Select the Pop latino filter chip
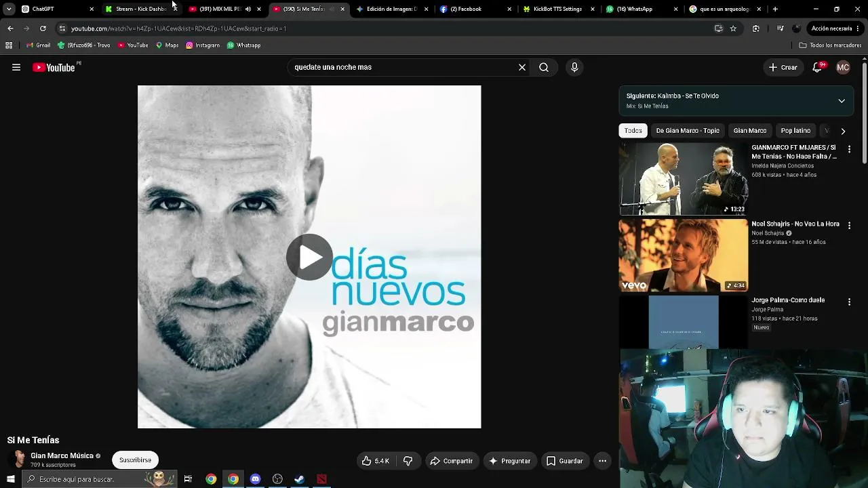Screen dimensions: 868x488 click(795, 131)
